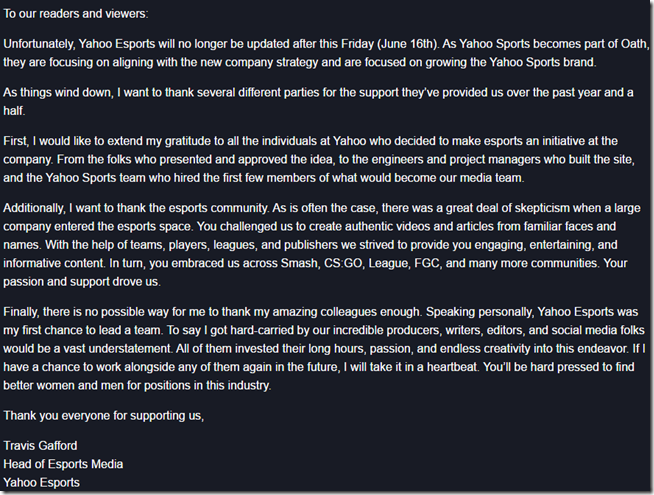Click the signature name 'Travis Gafford'
This screenshot has width=654, height=495.
(x=40, y=446)
